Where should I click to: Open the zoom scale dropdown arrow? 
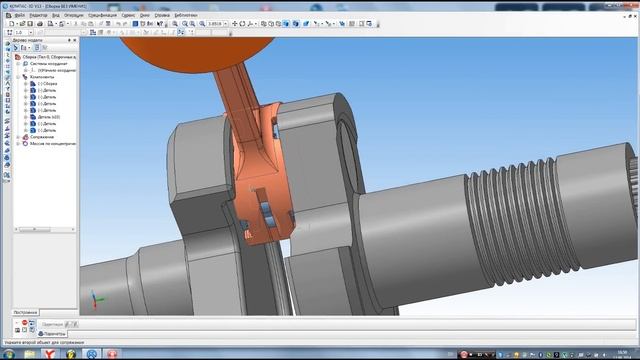tap(225, 24)
